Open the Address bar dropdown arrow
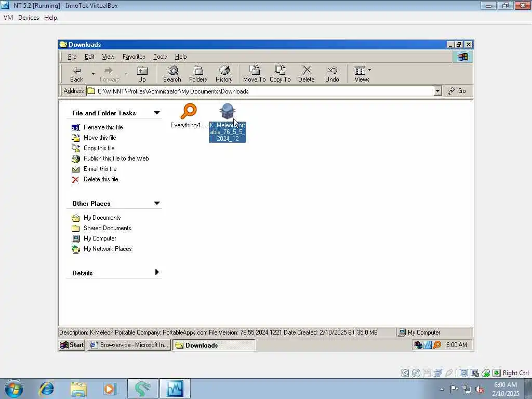The width and height of the screenshot is (532, 399). pos(438,91)
